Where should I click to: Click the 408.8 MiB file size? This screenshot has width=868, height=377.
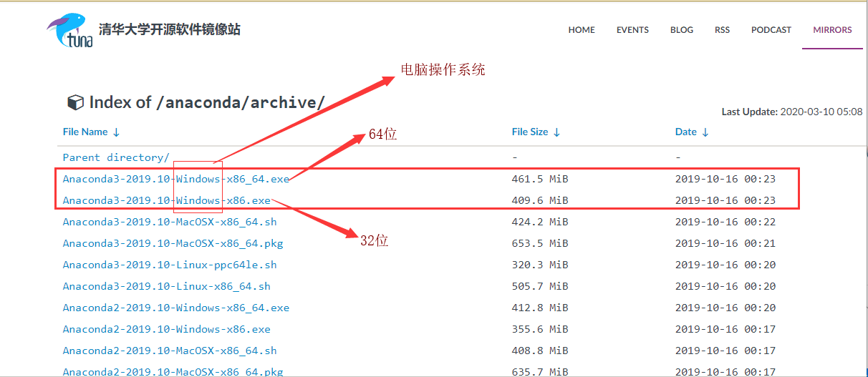click(x=540, y=351)
